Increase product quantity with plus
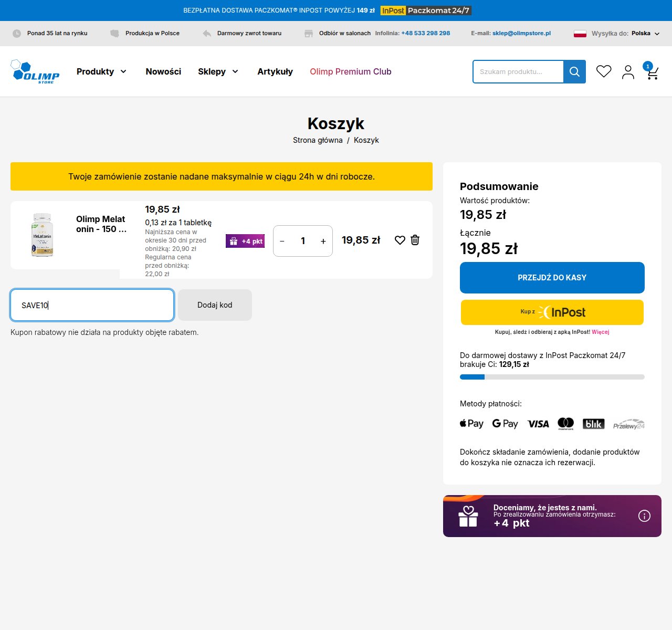 point(323,241)
